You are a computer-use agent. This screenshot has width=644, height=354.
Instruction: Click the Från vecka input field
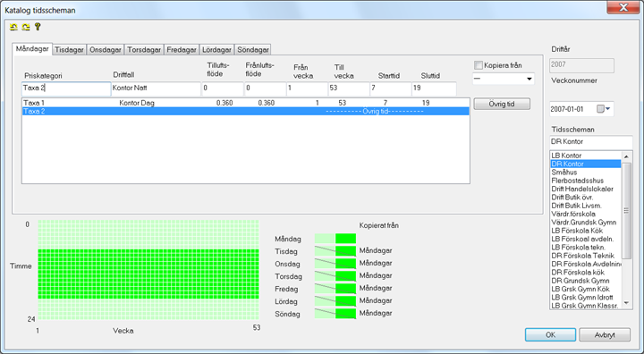click(x=307, y=88)
